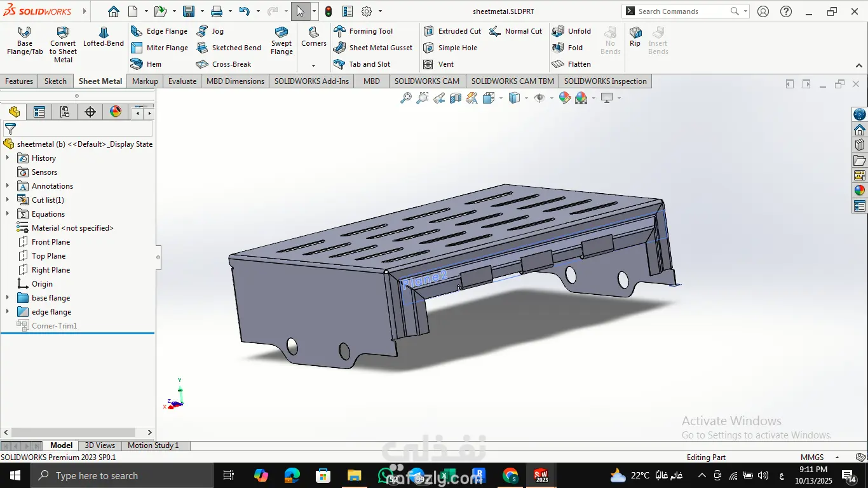Open the Edit Appearance color wheel
This screenshot has height=488, width=868.
click(x=565, y=98)
